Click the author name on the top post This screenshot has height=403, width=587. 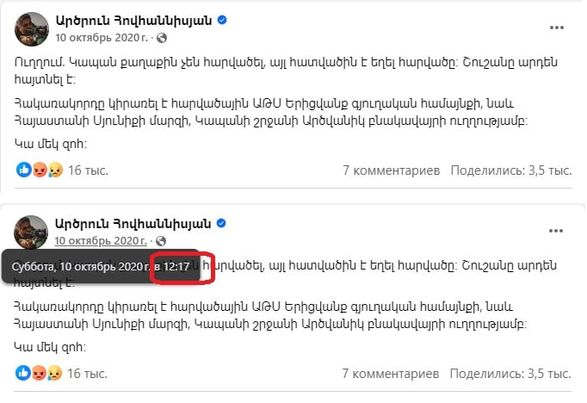coord(134,20)
